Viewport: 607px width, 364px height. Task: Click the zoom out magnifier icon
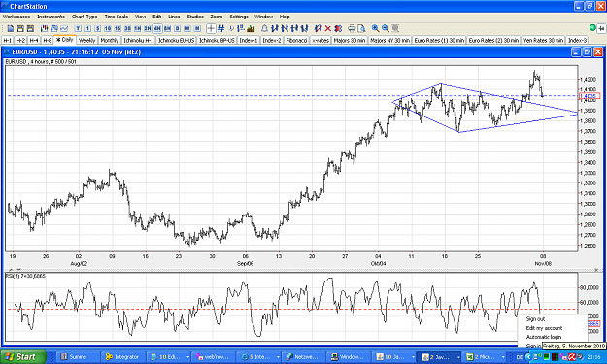pyautogui.click(x=386, y=28)
